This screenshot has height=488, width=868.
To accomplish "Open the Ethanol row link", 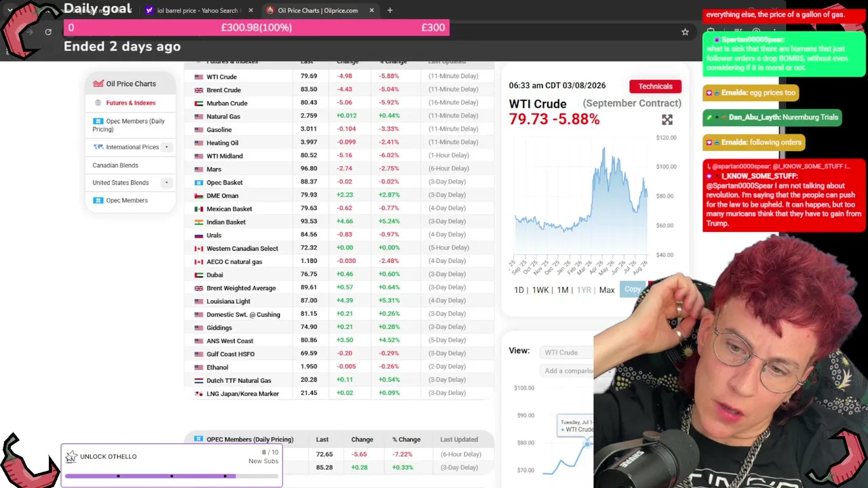I will 217,367.
